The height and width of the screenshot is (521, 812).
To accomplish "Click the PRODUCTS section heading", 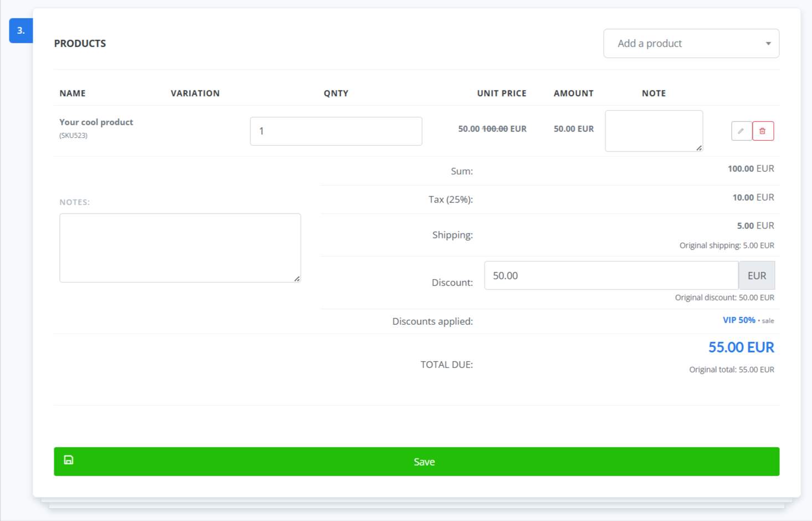I will [x=80, y=43].
